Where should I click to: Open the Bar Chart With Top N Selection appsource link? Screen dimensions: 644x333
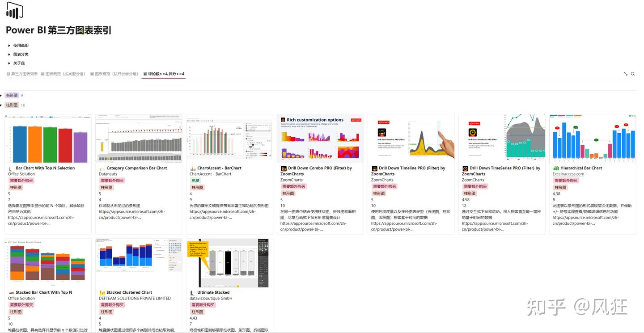point(41,221)
